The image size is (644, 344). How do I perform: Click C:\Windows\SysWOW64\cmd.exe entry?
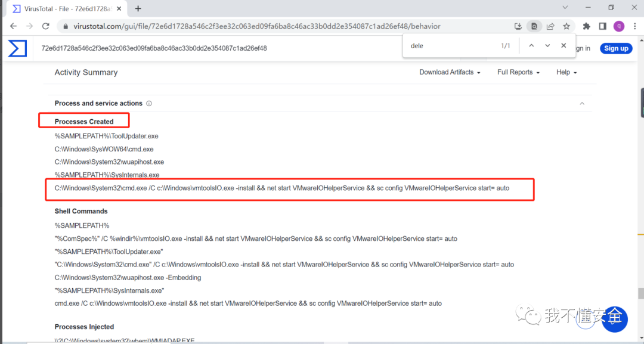[104, 149]
